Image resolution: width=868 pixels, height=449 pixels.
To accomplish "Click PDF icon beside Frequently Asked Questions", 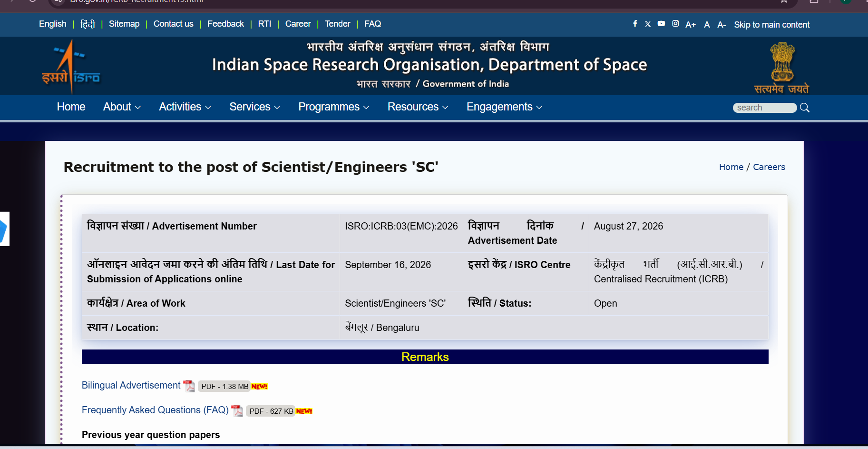I will (237, 410).
